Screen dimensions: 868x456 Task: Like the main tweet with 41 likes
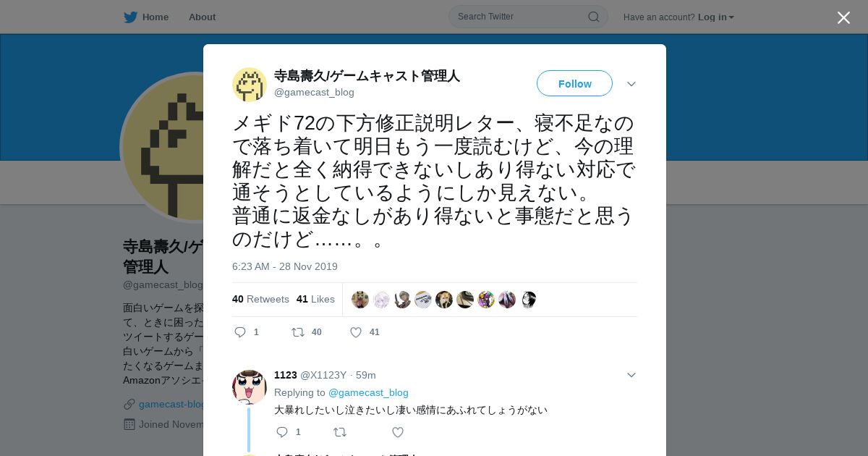(355, 332)
